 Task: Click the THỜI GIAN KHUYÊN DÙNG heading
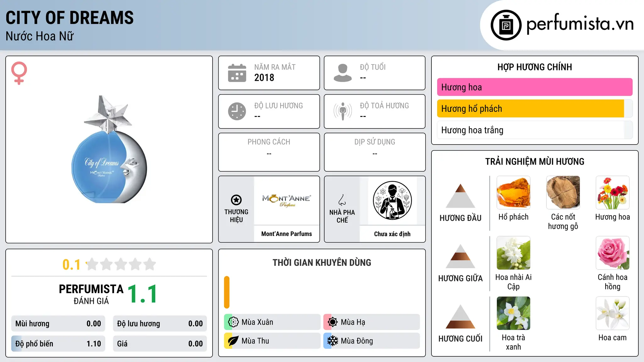pos(322,262)
